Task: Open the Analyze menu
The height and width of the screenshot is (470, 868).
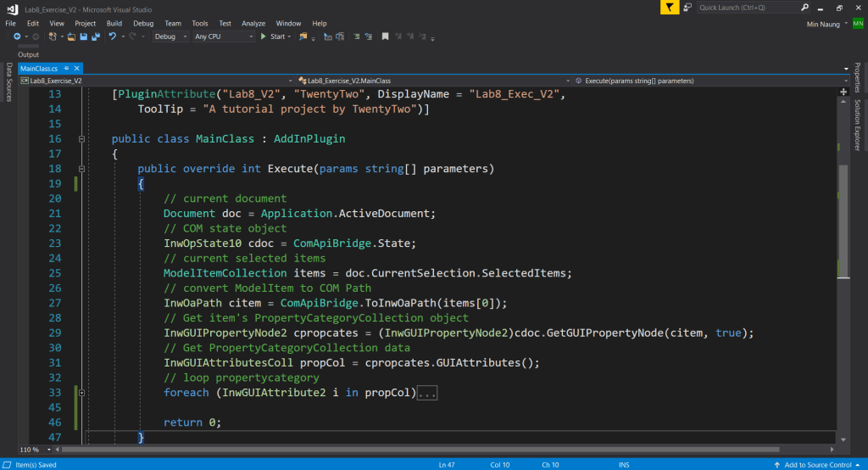Action: tap(253, 23)
